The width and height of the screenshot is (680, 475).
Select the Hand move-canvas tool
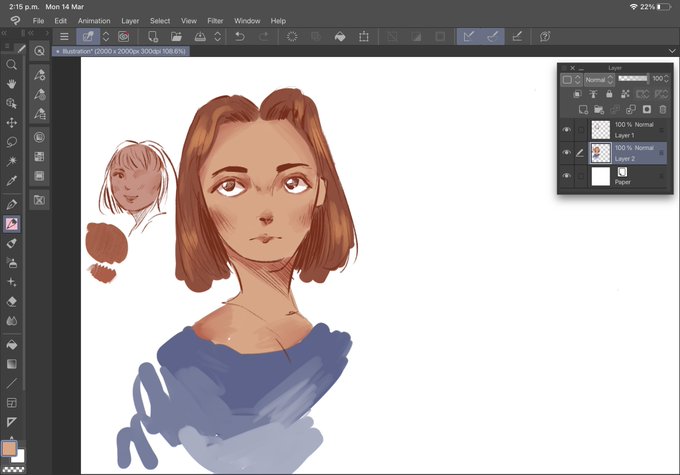[12, 84]
